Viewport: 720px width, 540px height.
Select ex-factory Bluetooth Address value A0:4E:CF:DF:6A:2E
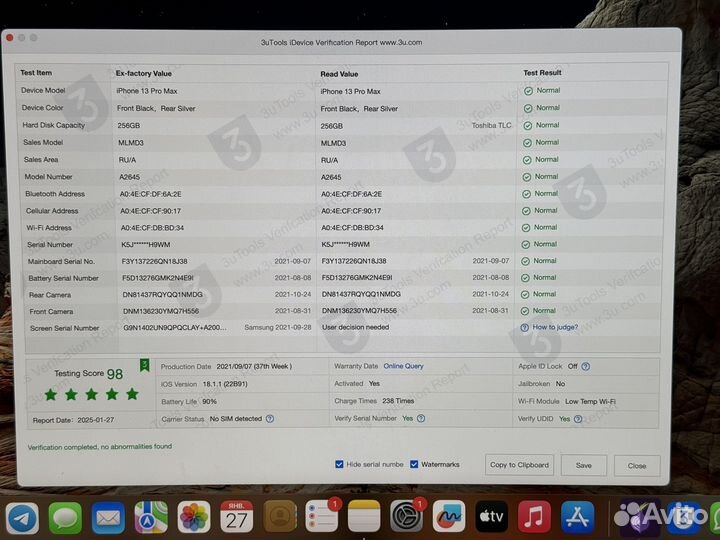pyautogui.click(x=151, y=194)
